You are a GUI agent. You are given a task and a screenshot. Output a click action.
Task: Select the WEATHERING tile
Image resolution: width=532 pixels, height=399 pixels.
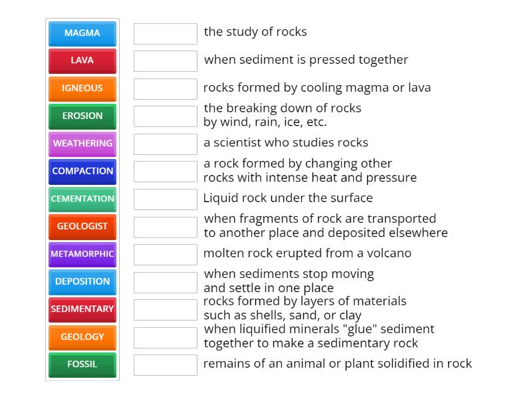point(82,143)
